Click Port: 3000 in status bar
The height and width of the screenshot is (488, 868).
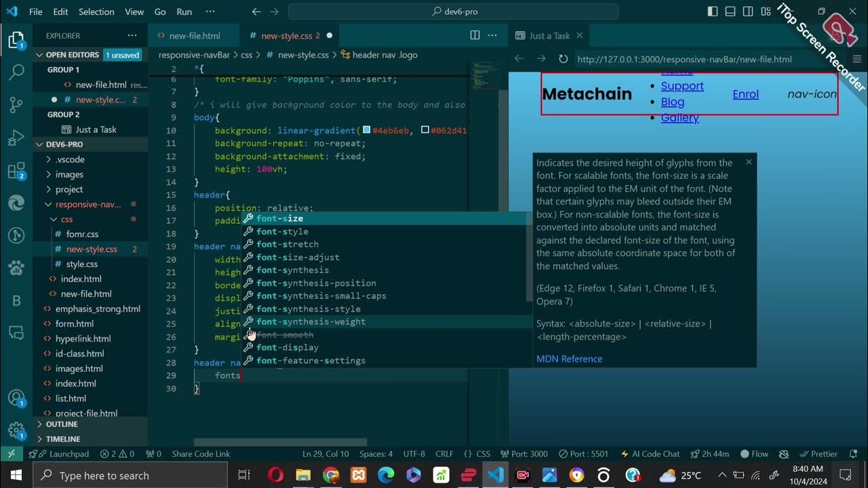[x=524, y=454]
